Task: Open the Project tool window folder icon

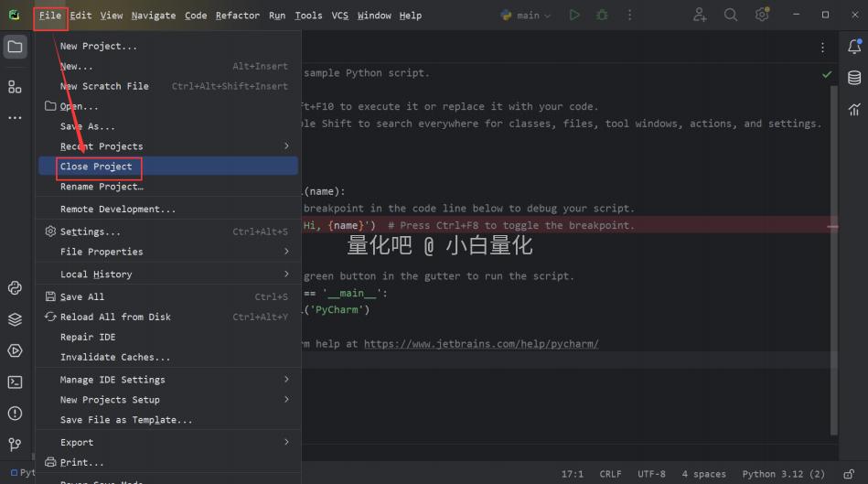Action: point(15,47)
